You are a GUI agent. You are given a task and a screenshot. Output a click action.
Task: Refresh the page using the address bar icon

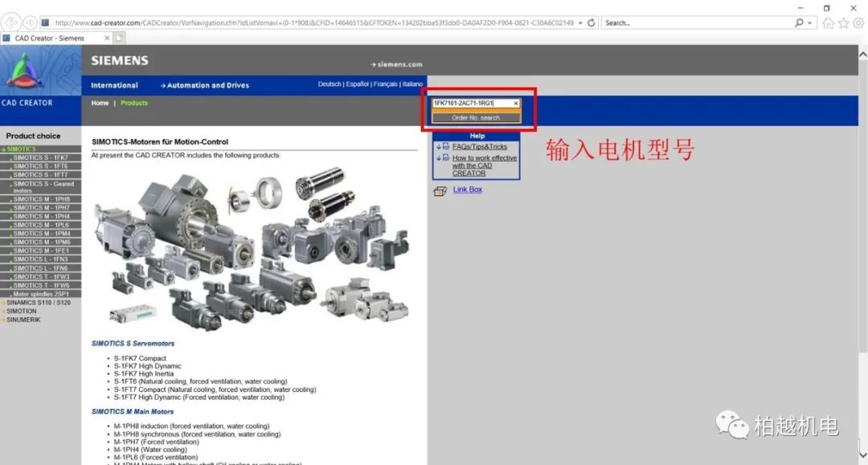click(x=592, y=23)
